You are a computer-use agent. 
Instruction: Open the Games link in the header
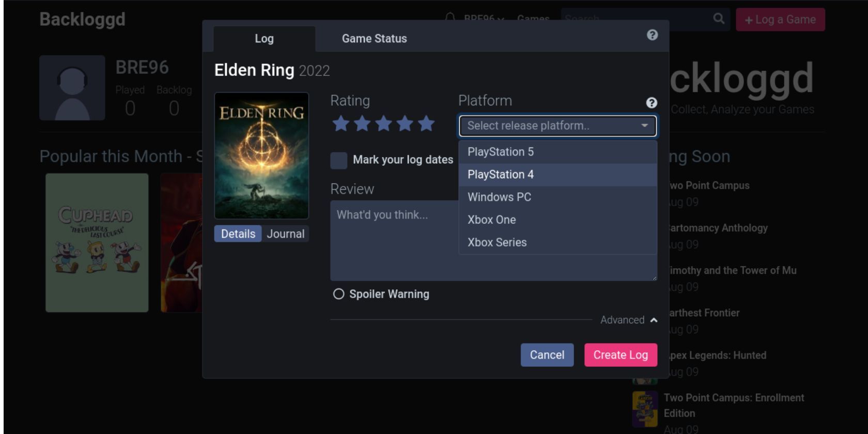pos(533,19)
